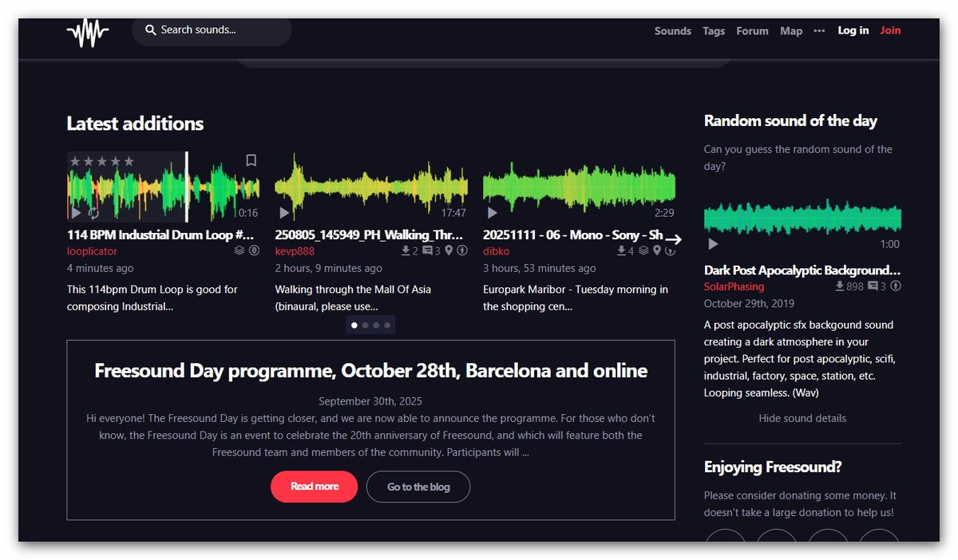
Task: Focus the Search sounds input field
Action: 212,30
